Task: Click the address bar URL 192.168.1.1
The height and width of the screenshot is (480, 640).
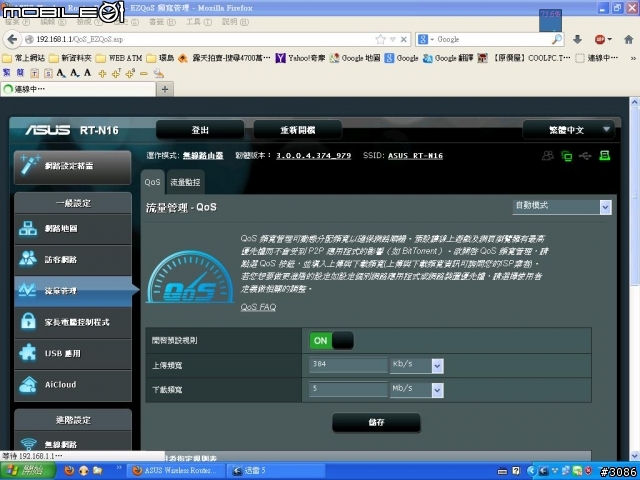Action: (80, 39)
